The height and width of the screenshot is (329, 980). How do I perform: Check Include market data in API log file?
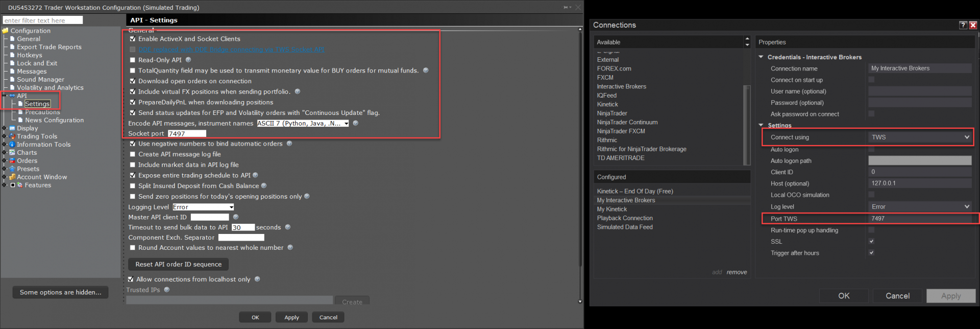pyautogui.click(x=133, y=165)
